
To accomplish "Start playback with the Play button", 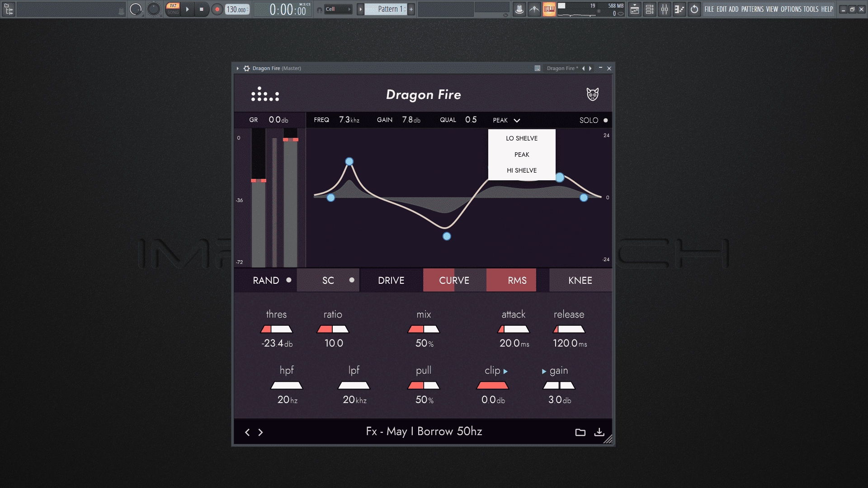I will tap(188, 9).
